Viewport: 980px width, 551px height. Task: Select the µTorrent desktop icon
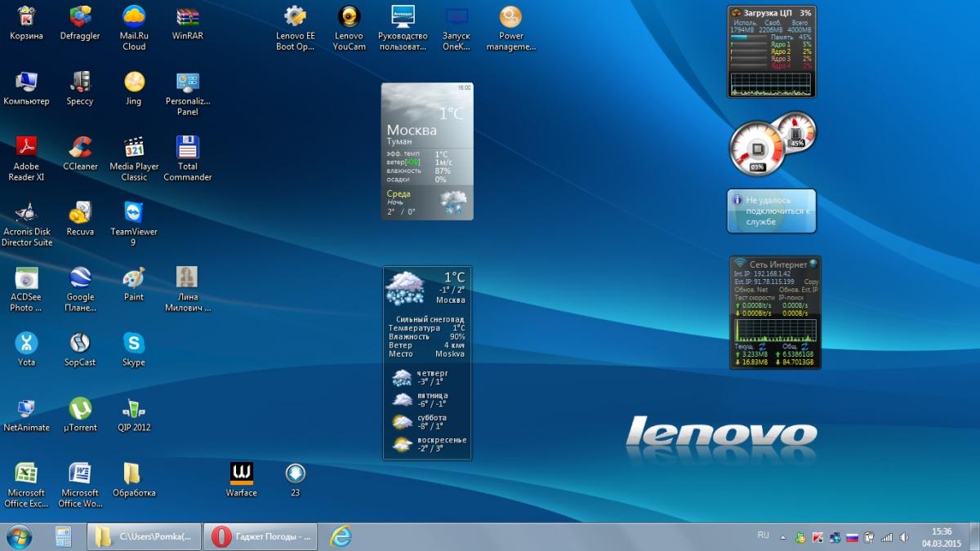[80, 410]
